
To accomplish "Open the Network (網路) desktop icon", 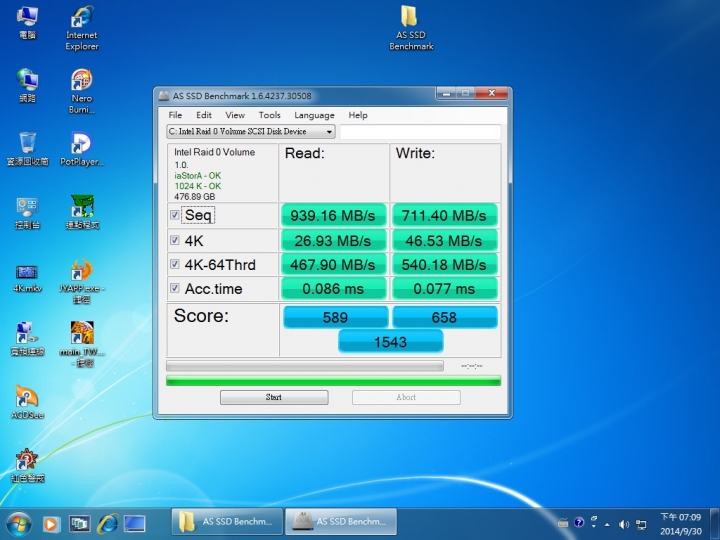I will pyautogui.click(x=27, y=85).
